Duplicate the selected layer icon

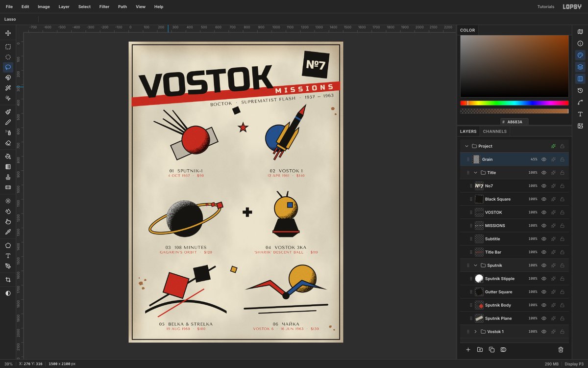coord(491,350)
